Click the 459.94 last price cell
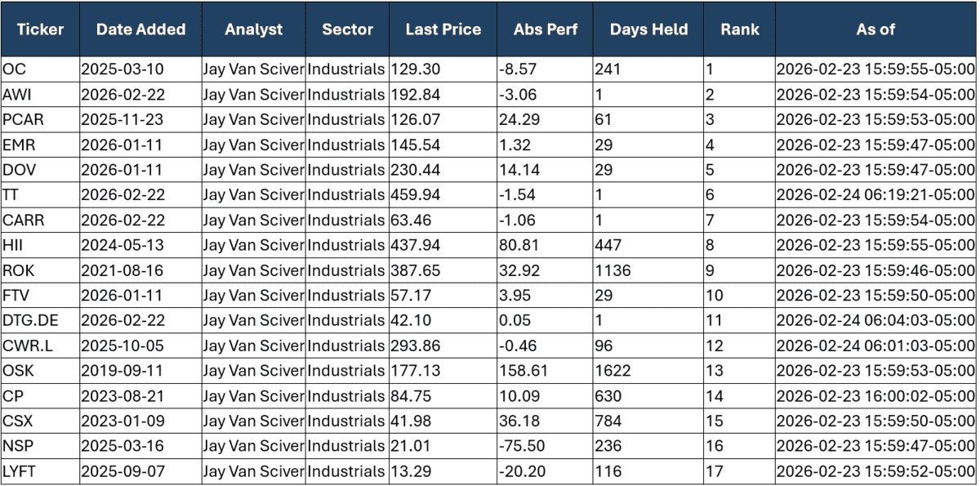This screenshot has height=486, width=980. click(443, 195)
